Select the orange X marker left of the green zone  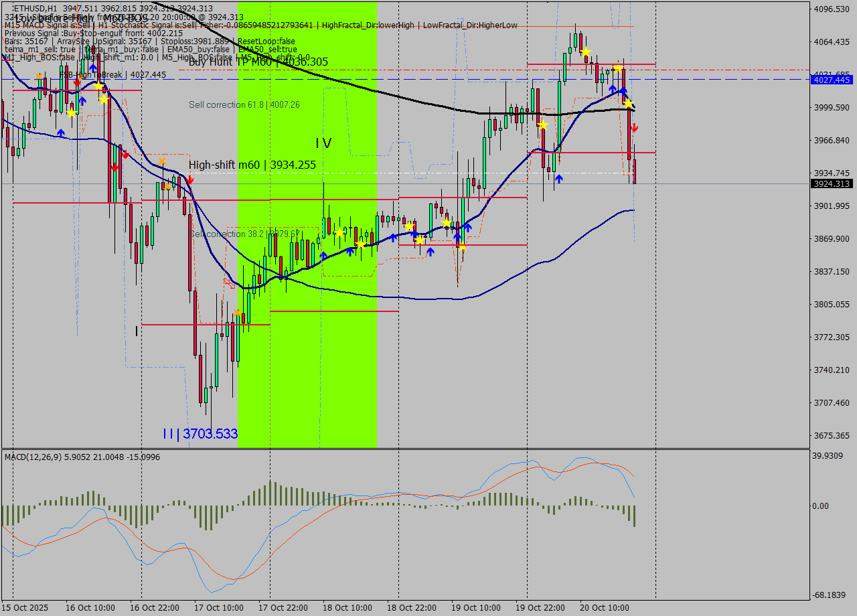click(x=237, y=313)
